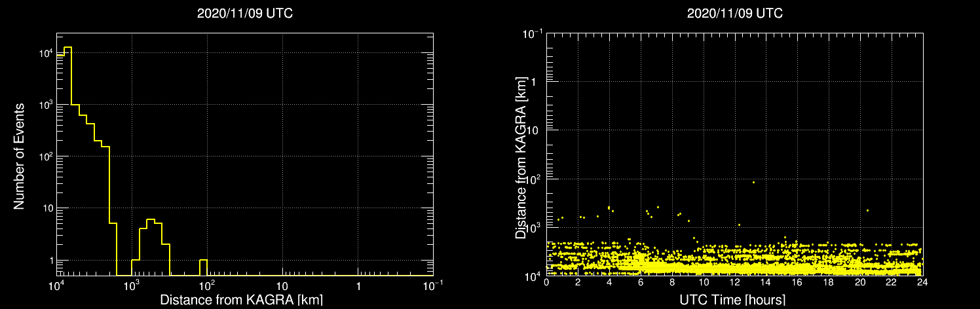Select histogram x-axis tick label 10^3
The height and width of the screenshot is (309, 980).
tap(132, 285)
